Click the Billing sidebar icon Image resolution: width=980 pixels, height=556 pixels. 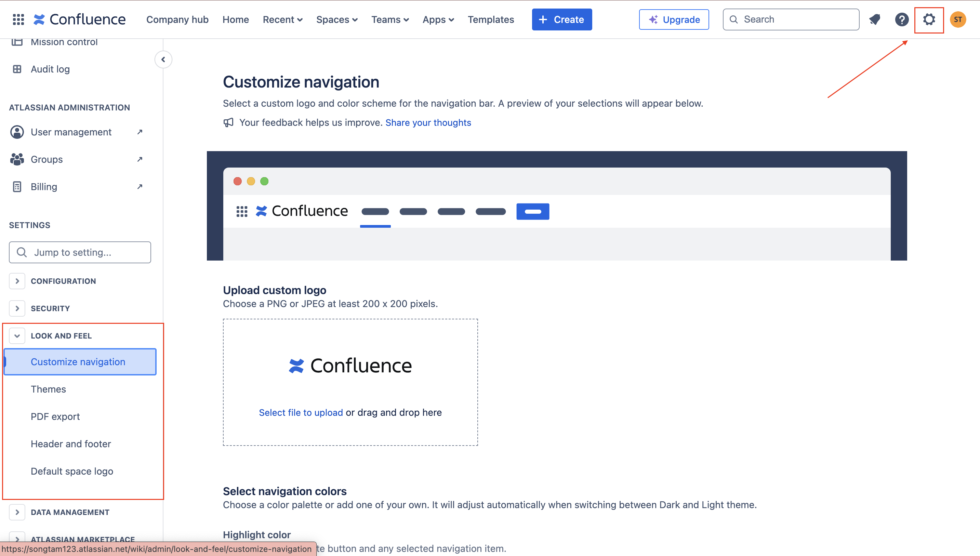tap(17, 187)
